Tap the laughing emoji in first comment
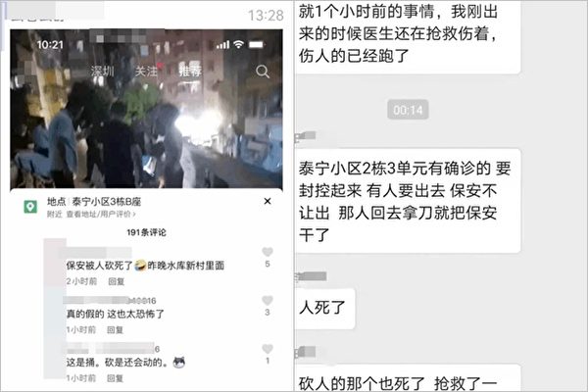The width and height of the screenshot is (588, 392). 140,266
